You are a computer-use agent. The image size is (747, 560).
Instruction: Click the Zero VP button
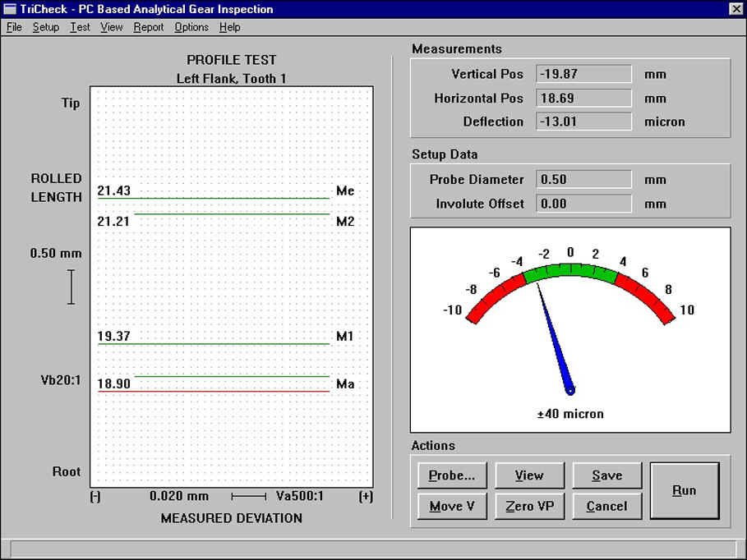point(529,506)
